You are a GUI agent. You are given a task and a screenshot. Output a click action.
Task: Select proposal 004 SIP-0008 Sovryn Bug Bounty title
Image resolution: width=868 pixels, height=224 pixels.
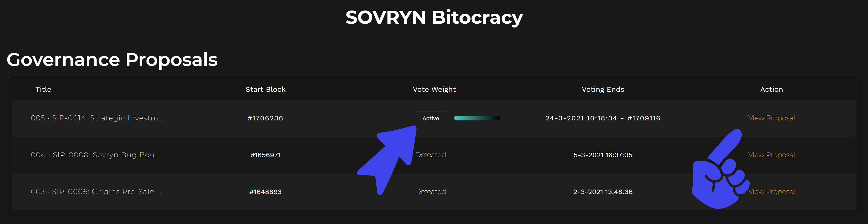(95, 155)
